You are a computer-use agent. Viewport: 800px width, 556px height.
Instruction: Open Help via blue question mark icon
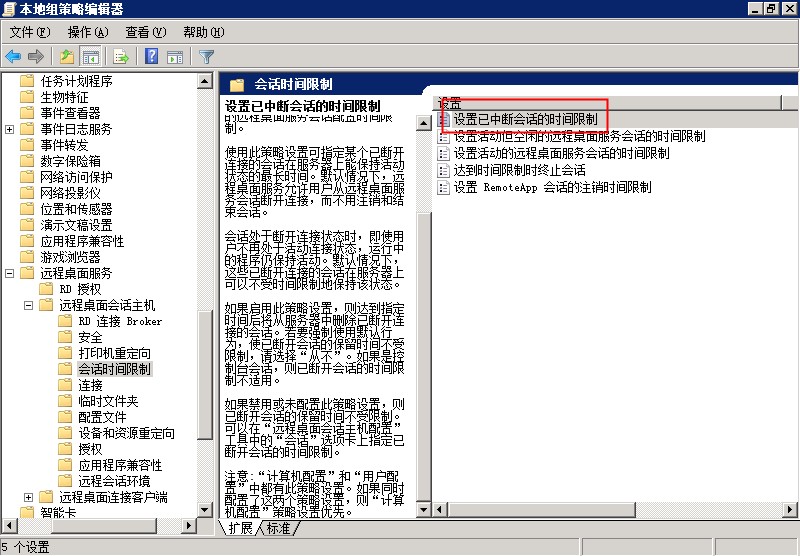tap(152, 57)
